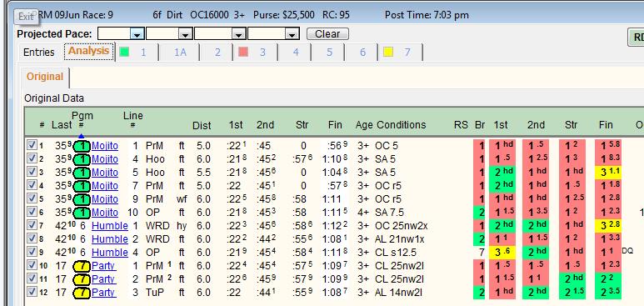Select final time 1:08 1 in row 8
This screenshot has height=306, width=644.
coord(334,239)
